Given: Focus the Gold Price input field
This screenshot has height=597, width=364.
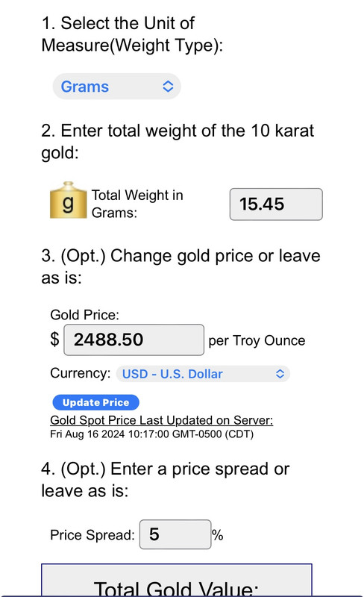Looking at the screenshot, I should coord(134,340).
